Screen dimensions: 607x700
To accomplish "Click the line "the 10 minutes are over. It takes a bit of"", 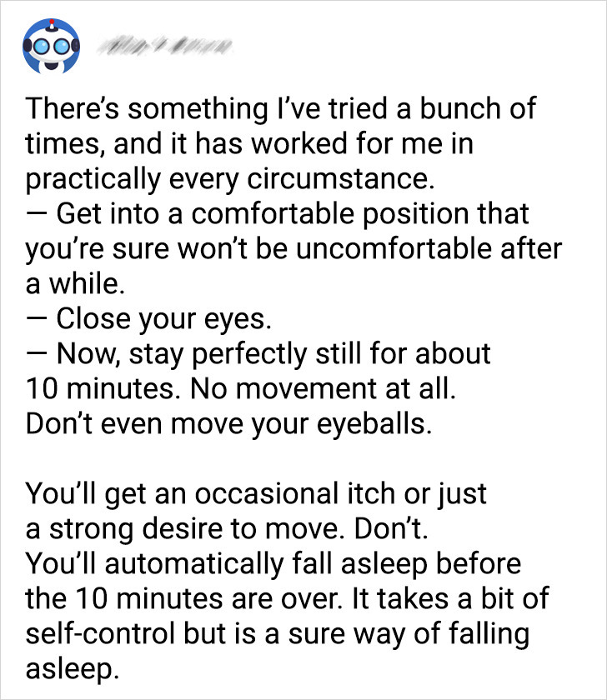I will pyautogui.click(x=287, y=599).
